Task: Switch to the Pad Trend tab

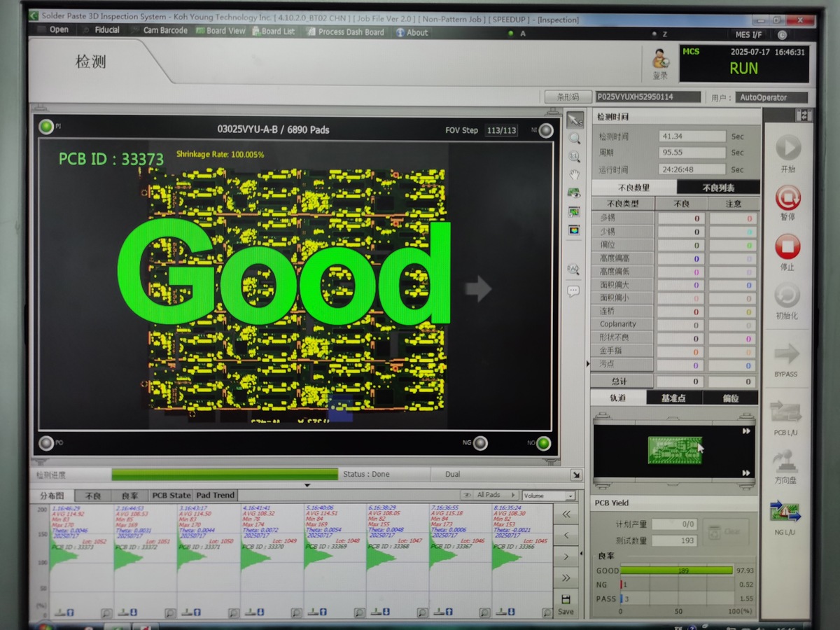Action: 216,495
